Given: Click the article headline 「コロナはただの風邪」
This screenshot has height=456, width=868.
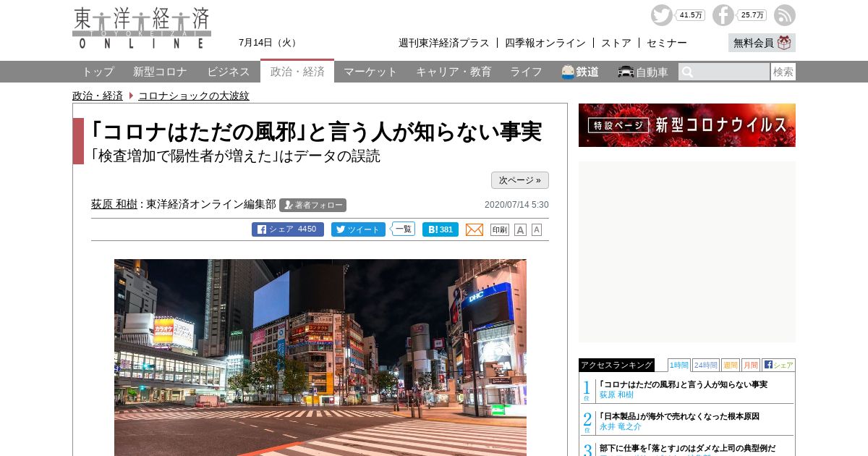Looking at the screenshot, I should tap(316, 132).
